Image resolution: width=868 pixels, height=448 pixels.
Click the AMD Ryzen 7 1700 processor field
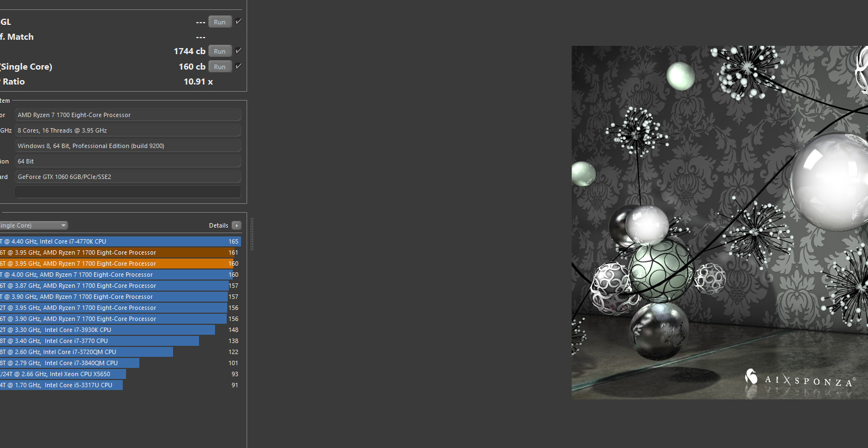[x=128, y=115]
